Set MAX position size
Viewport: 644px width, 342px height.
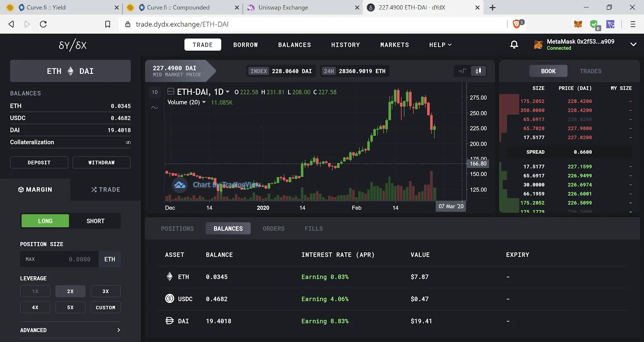[x=30, y=259]
